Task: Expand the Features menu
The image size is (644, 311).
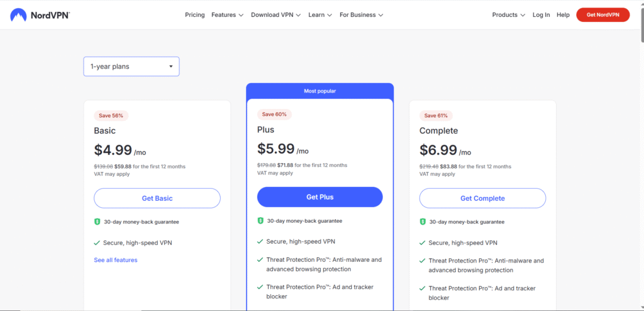Action: pos(227,15)
